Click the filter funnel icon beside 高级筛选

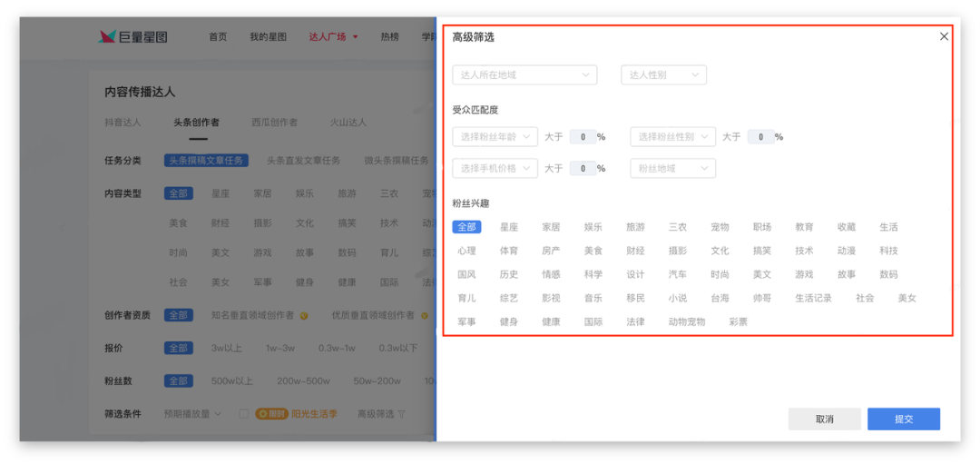pos(402,414)
